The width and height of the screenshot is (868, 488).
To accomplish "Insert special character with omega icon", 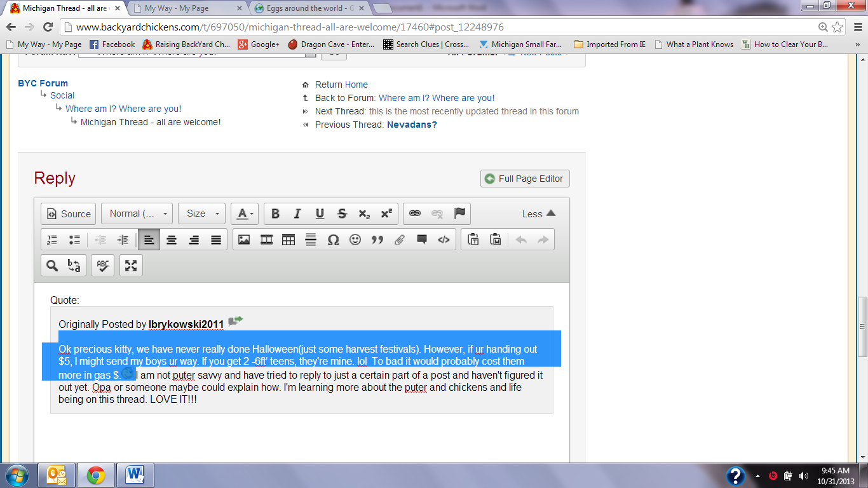I will pyautogui.click(x=333, y=240).
